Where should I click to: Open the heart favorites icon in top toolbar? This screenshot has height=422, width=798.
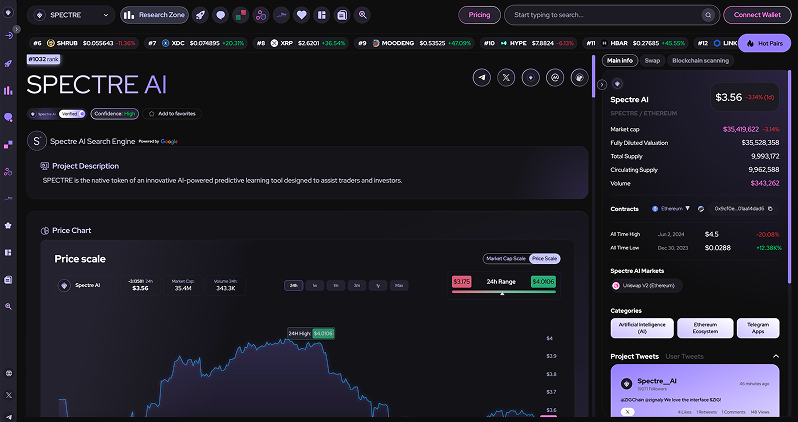pyautogui.click(x=302, y=15)
